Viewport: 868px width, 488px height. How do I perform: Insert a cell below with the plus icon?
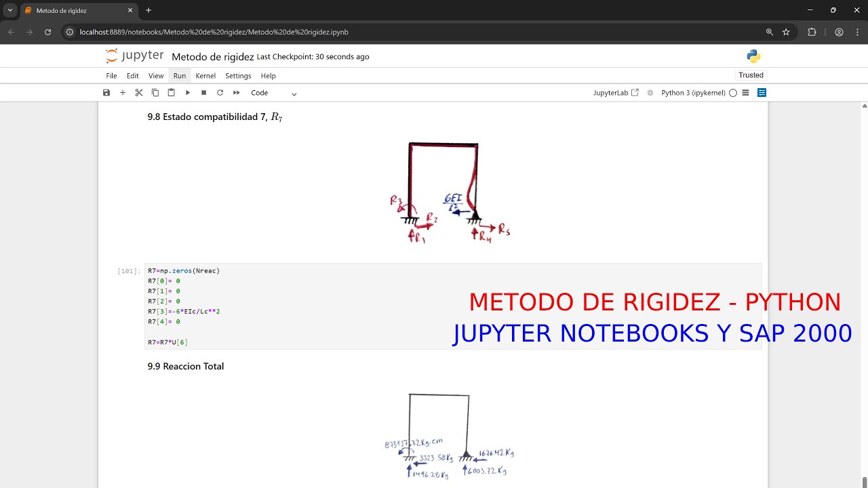pos(123,93)
